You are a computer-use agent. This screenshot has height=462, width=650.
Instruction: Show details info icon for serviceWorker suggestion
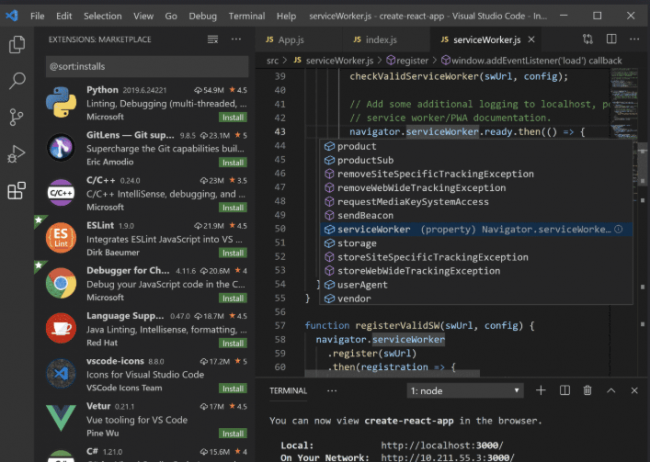[618, 229]
